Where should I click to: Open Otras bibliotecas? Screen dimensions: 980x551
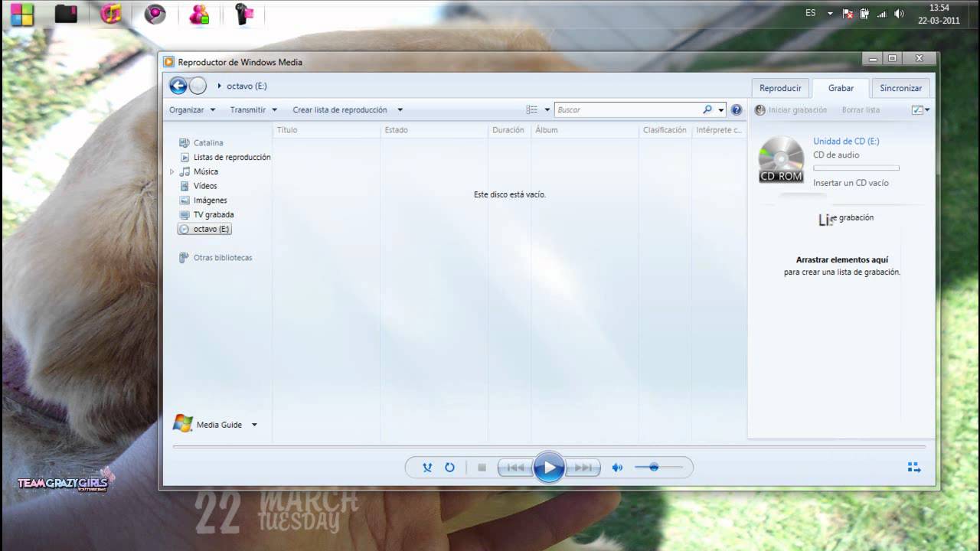point(222,258)
